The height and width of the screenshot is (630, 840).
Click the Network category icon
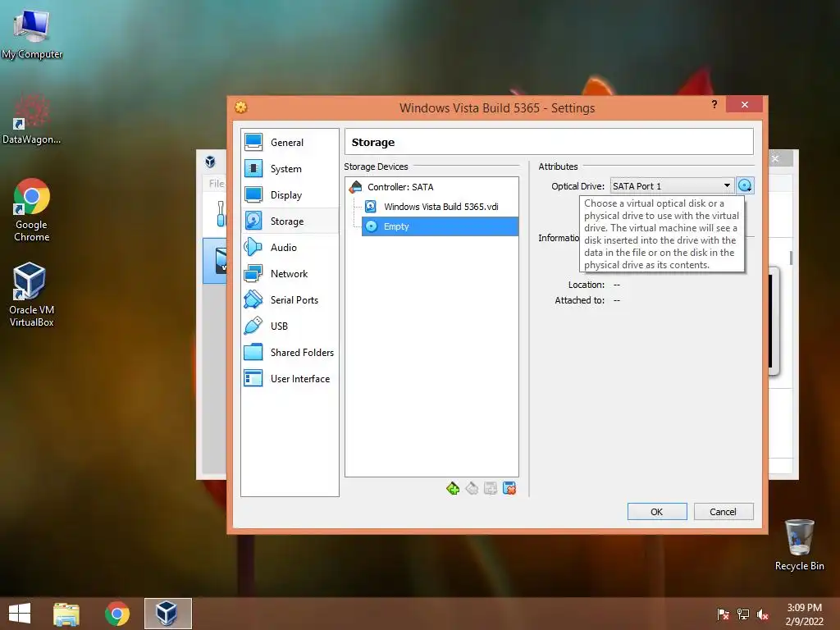click(x=253, y=273)
